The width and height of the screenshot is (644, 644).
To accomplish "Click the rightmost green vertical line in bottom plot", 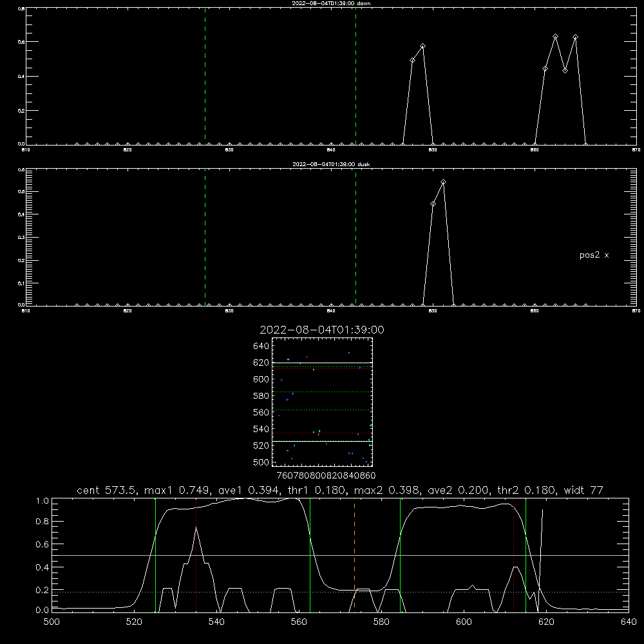I will pyautogui.click(x=526, y=554).
